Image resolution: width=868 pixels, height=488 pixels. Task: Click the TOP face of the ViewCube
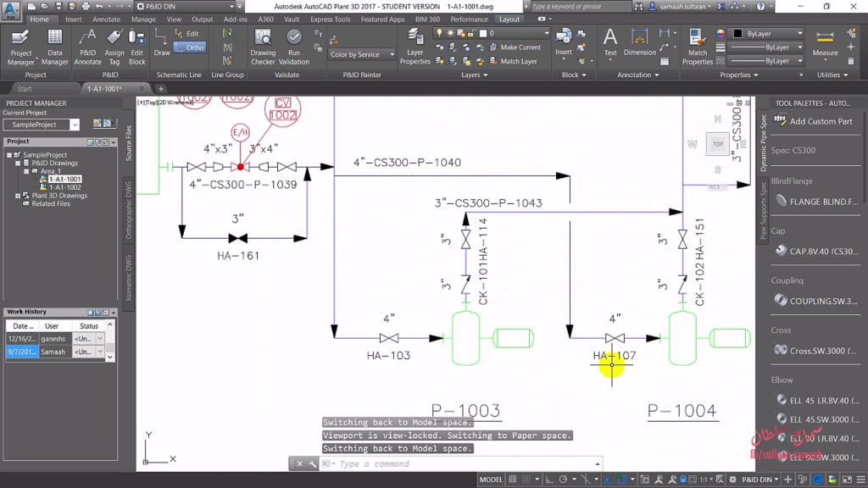click(x=717, y=144)
